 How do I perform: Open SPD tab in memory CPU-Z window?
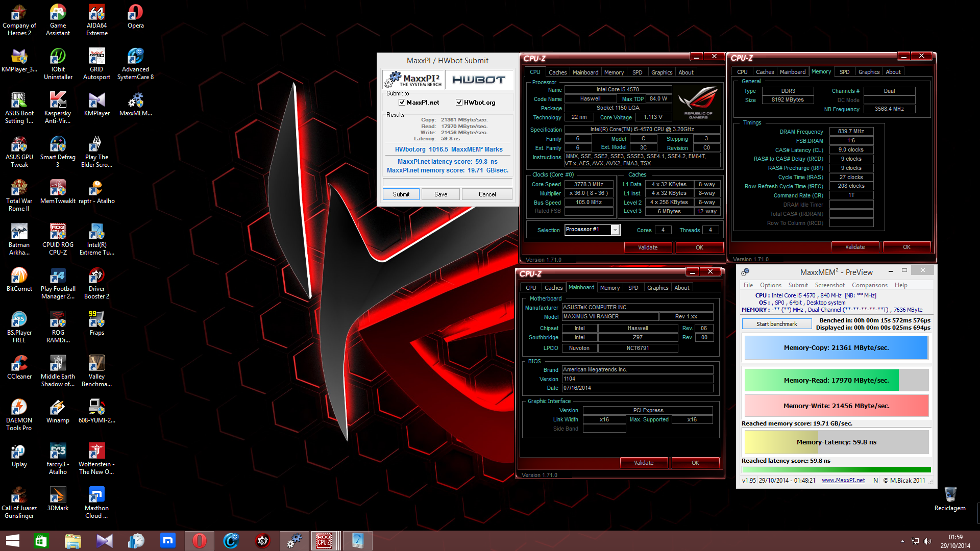pyautogui.click(x=844, y=72)
